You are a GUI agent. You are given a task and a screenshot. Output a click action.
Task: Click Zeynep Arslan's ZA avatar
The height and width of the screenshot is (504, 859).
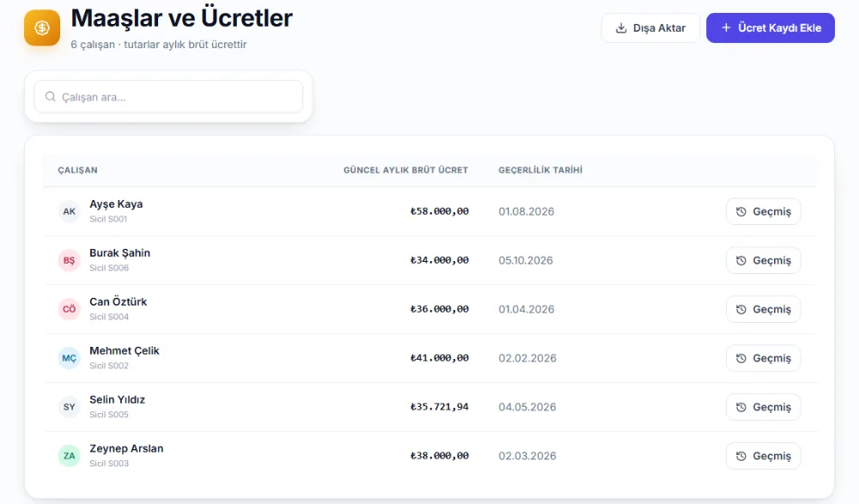point(69,456)
